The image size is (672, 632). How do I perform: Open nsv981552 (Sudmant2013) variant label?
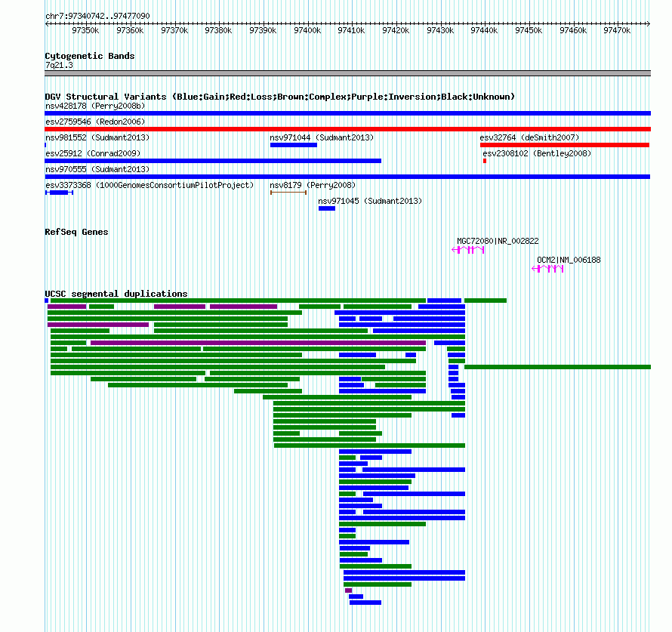click(97, 137)
